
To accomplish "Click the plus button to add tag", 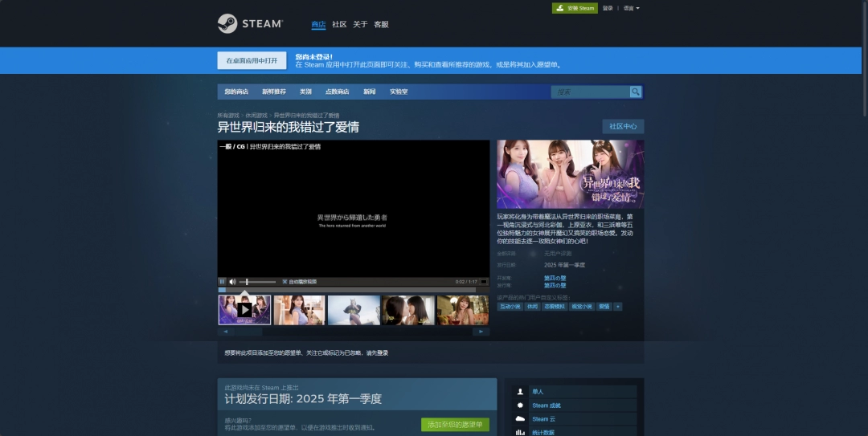I will pyautogui.click(x=618, y=307).
